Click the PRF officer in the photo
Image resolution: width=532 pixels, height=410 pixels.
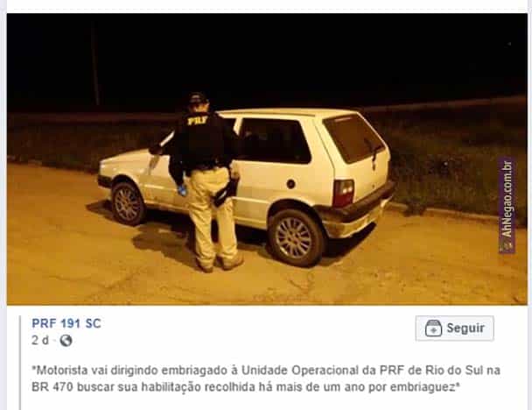pos(203,181)
